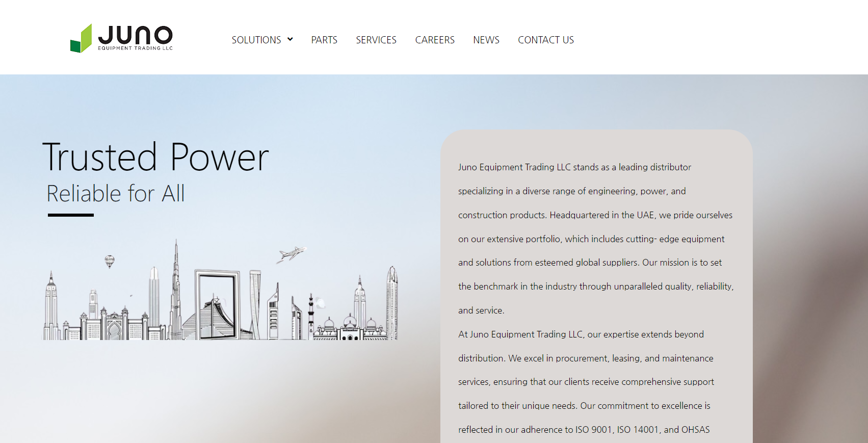Click the line mentioning ISO 9001, ISO 14001
The width and height of the screenshot is (868, 443).
(x=584, y=430)
